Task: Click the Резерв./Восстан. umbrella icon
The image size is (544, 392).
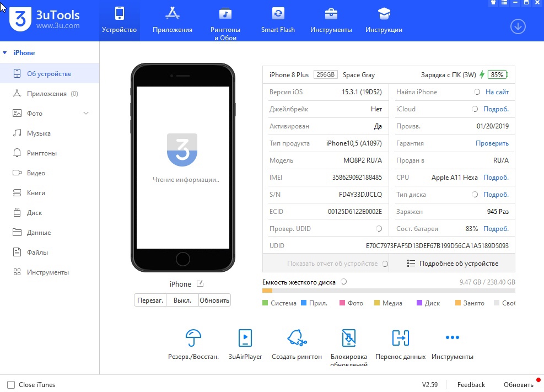Action: tap(193, 338)
